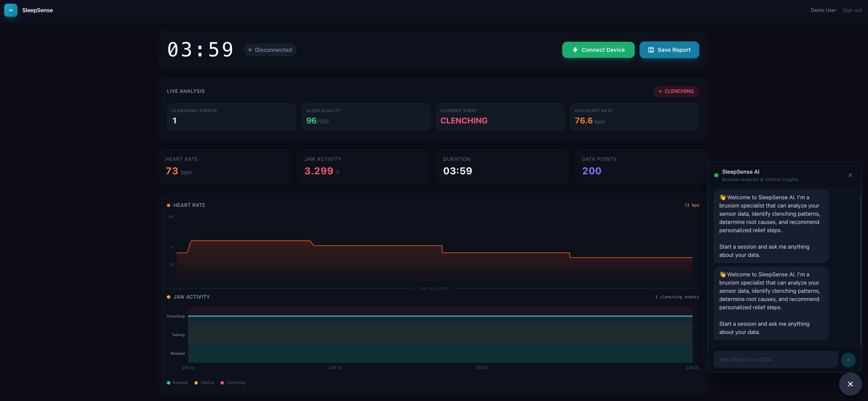The height and width of the screenshot is (401, 868).
Task: Close the SleepSense AI chat panel
Action: pos(850,175)
